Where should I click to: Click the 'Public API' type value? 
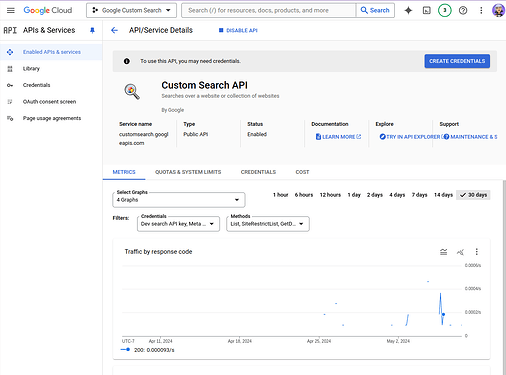coord(196,134)
